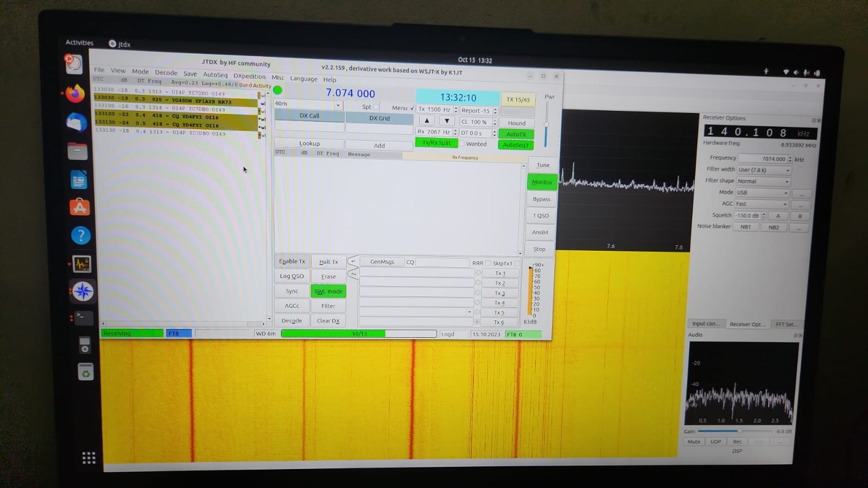This screenshot has width=868, height=488.
Task: Adjust the Pwr vertical slider
Action: [x=546, y=124]
